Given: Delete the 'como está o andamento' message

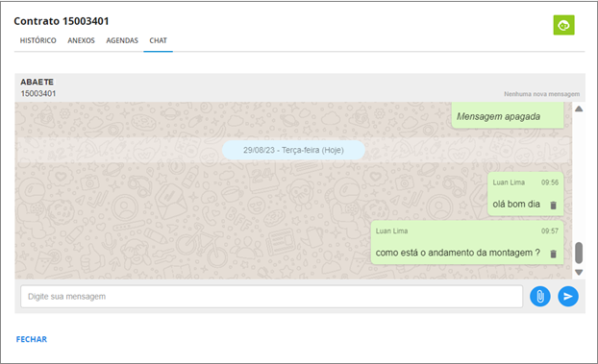Looking at the screenshot, I should [554, 254].
